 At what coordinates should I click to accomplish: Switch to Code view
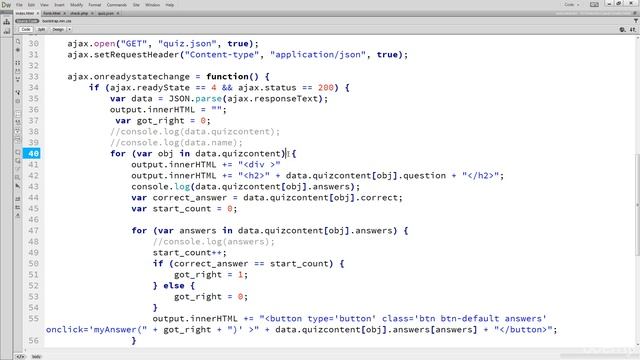tap(26, 29)
